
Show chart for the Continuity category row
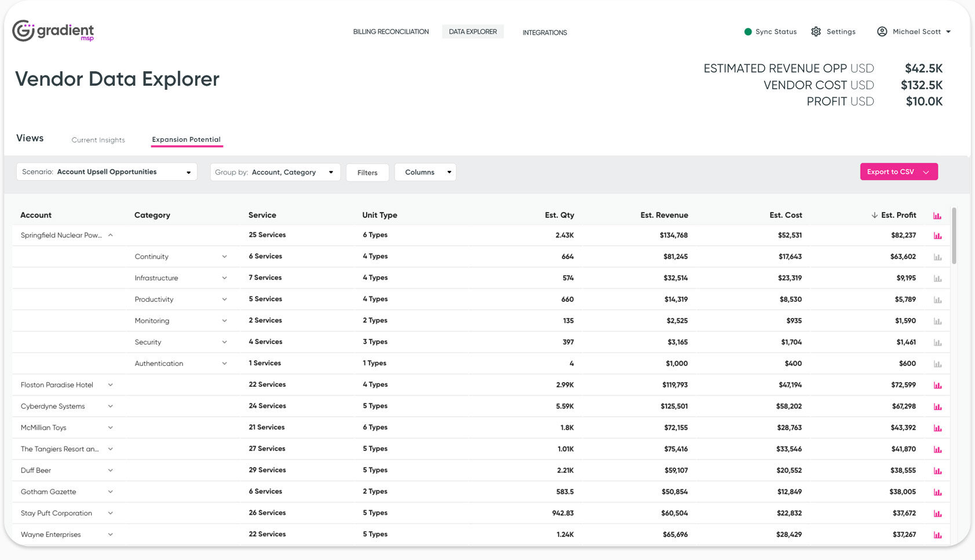(x=937, y=257)
